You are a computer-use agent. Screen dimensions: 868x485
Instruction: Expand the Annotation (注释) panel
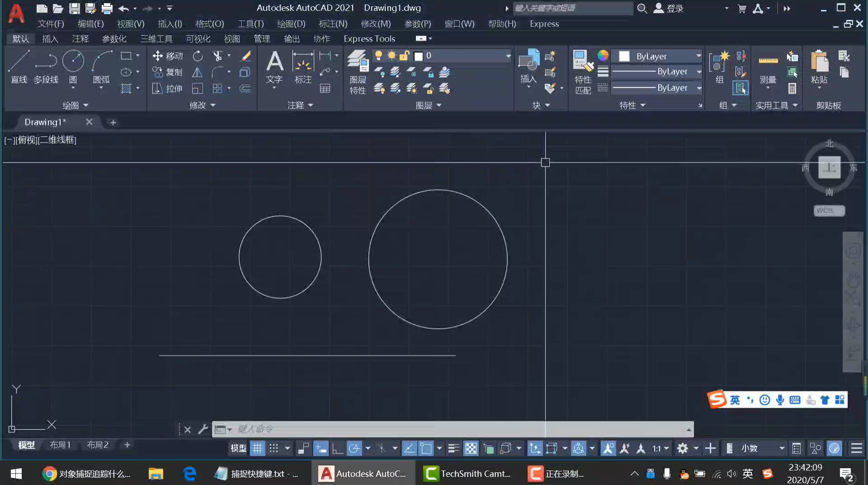click(300, 105)
